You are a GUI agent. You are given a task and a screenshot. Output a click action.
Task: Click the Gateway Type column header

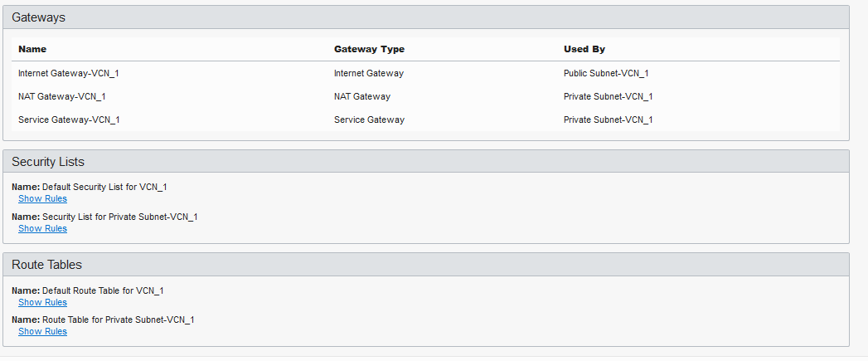(369, 49)
